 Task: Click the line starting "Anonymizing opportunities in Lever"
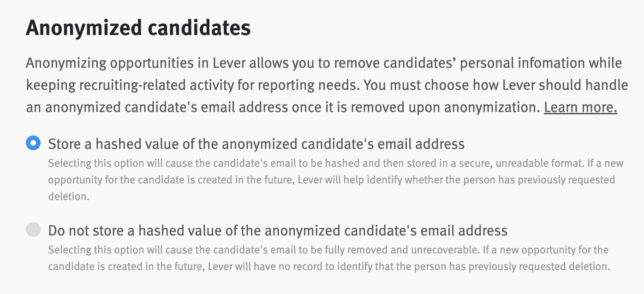[324, 63]
